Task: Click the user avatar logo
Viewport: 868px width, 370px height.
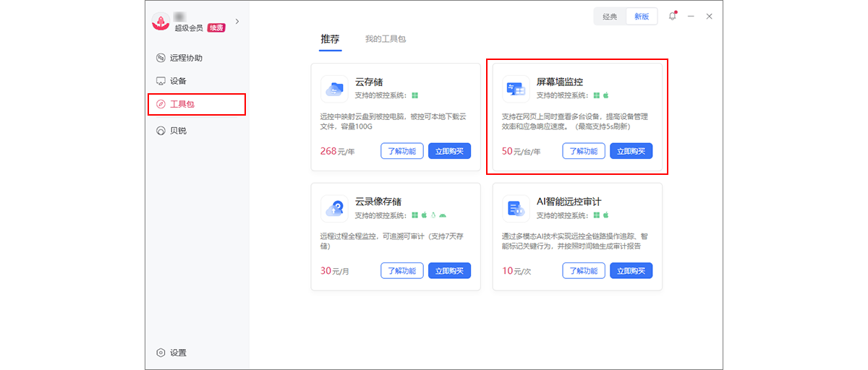Action: [x=161, y=22]
